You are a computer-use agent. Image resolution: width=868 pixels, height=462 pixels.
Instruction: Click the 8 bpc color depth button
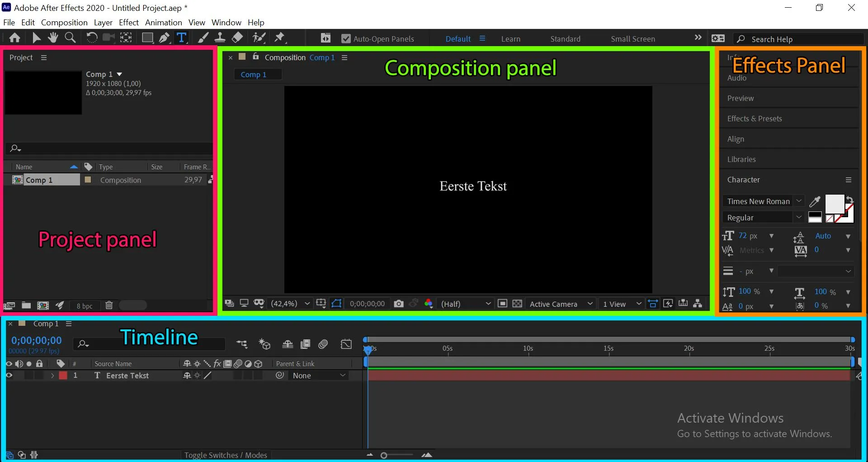pos(85,306)
